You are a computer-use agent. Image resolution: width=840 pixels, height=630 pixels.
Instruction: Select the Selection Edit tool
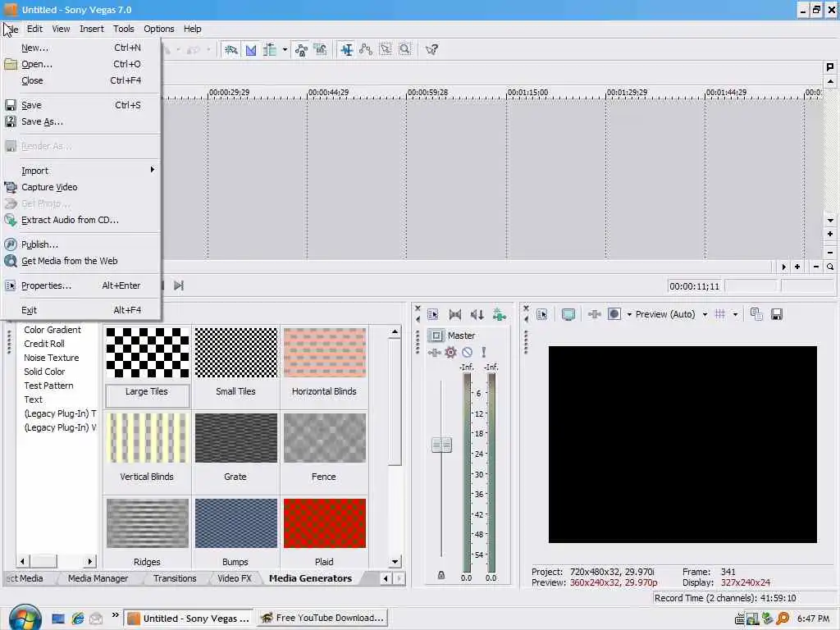click(x=386, y=50)
